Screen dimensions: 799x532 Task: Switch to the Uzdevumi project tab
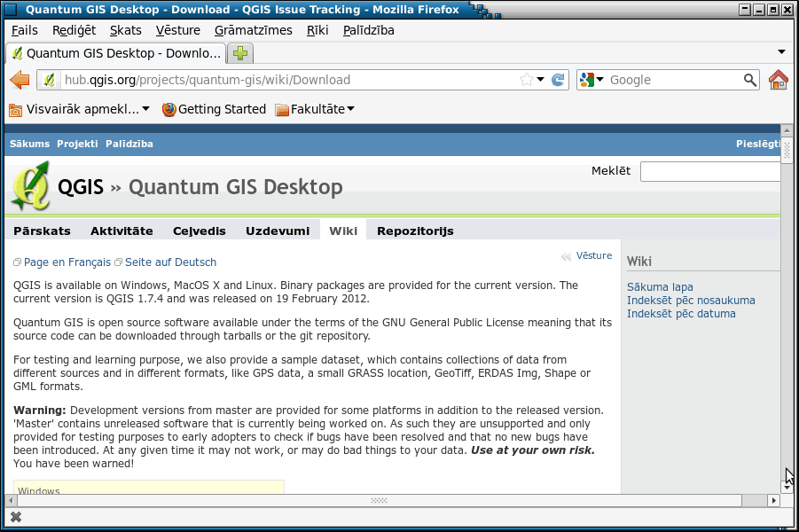[x=278, y=231]
